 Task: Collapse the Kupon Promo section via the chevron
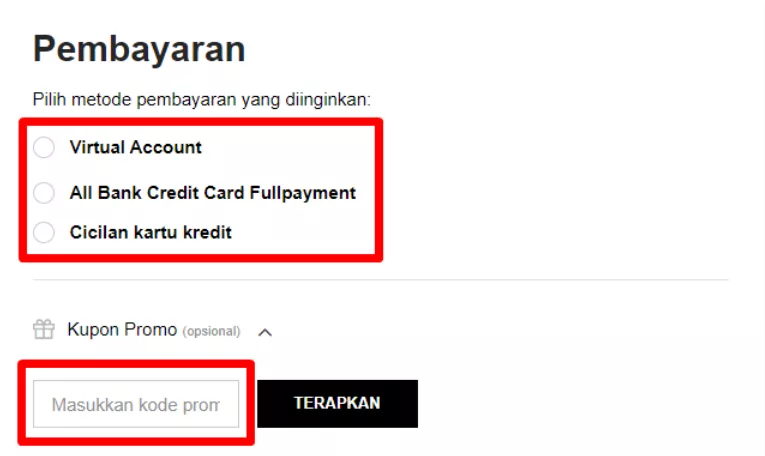point(265,333)
